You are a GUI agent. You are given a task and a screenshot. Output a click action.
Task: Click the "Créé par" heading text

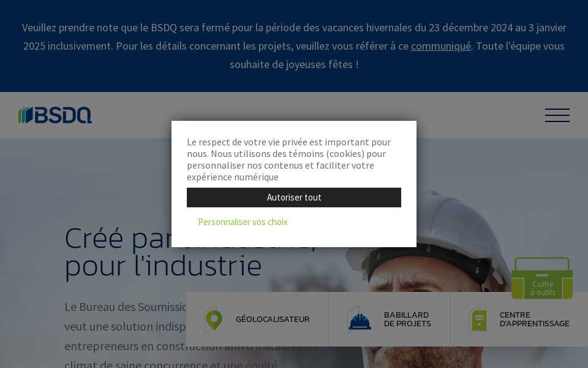(x=116, y=238)
